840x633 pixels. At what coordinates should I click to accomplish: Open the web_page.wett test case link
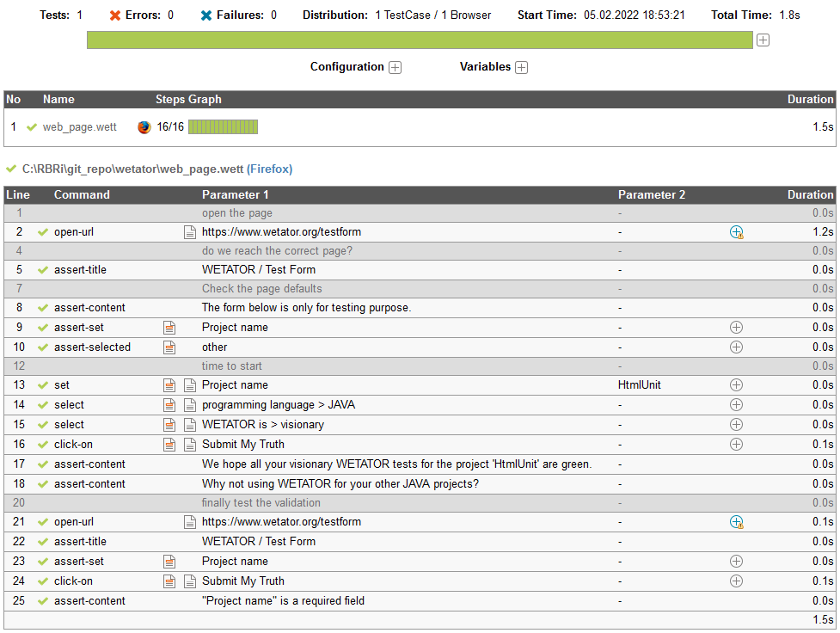[79, 127]
